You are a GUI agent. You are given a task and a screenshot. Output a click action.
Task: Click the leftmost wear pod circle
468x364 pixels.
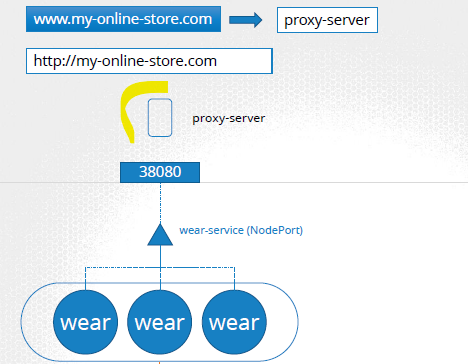click(x=85, y=322)
